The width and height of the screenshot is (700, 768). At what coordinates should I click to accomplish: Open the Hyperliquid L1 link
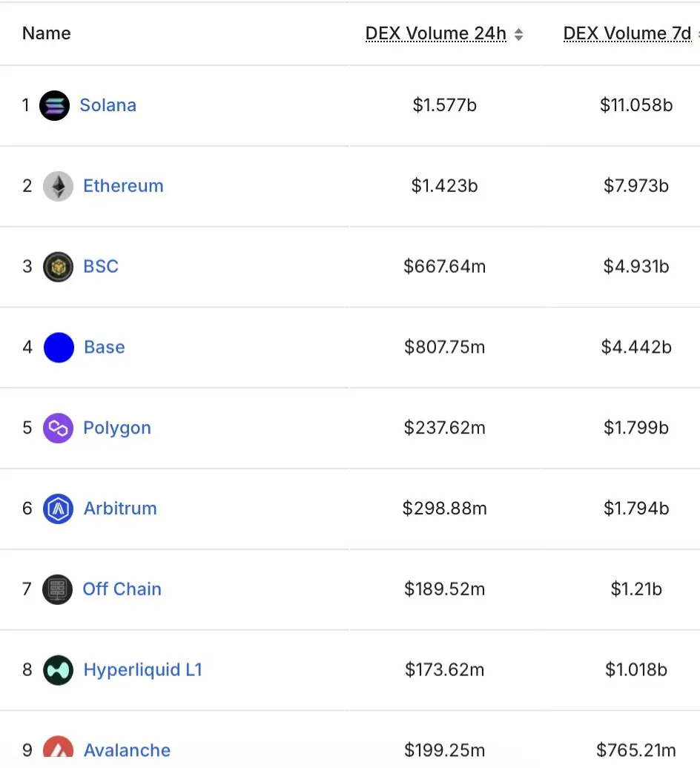pos(142,670)
